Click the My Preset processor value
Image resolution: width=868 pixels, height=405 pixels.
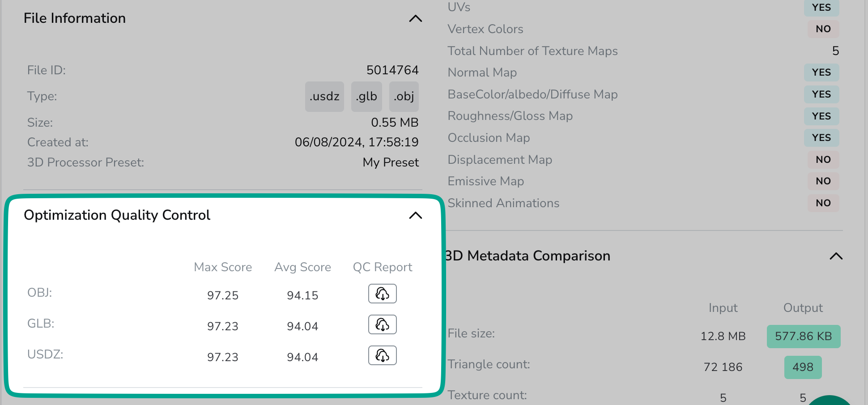point(391,162)
